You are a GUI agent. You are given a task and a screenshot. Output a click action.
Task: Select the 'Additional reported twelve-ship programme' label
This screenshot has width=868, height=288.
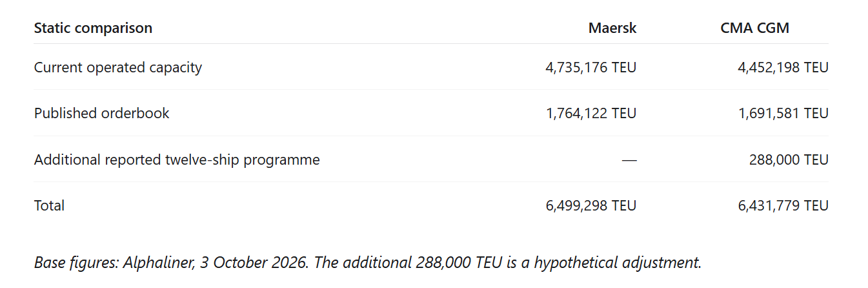[177, 159]
